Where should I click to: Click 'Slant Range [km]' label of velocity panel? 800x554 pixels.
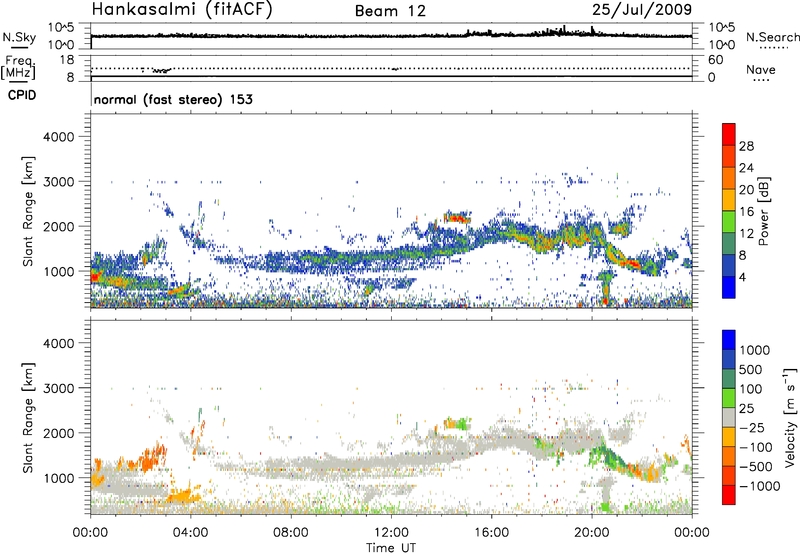[28, 417]
